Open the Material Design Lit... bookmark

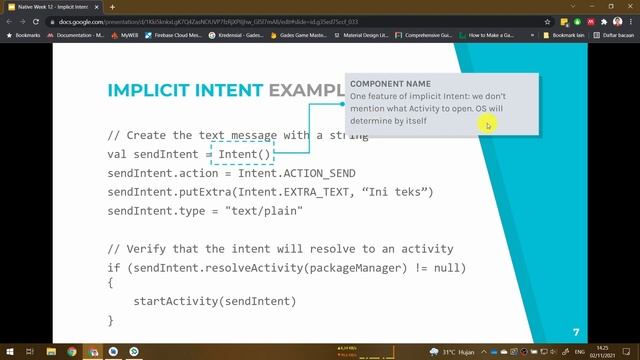tap(361, 36)
